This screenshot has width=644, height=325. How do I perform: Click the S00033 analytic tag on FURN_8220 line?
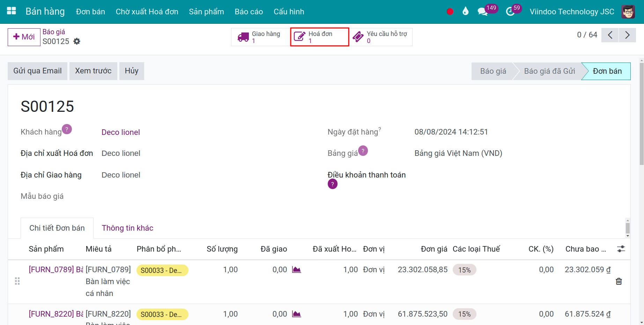(162, 315)
